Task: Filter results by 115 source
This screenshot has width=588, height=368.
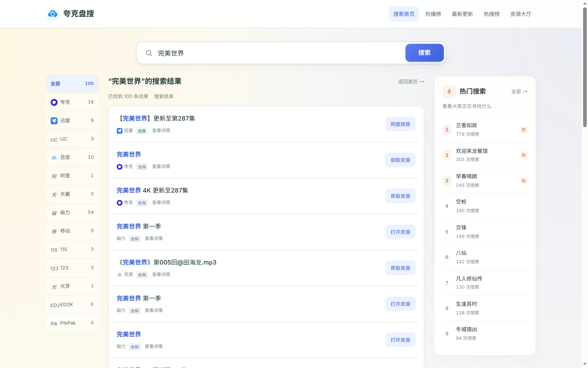Action: pos(72,249)
